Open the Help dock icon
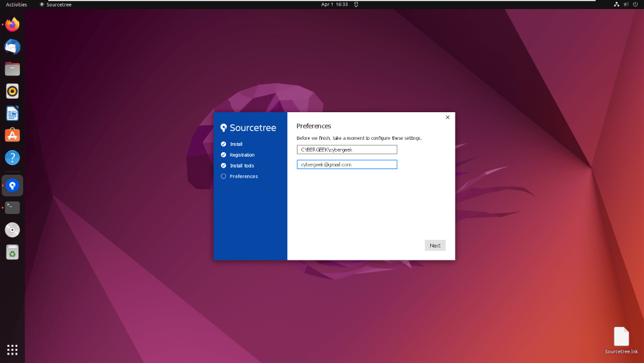The width and height of the screenshot is (644, 363). click(12, 157)
